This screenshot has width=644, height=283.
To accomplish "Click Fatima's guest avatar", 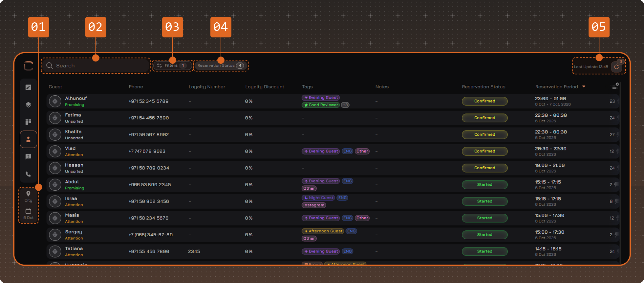I will coord(55,118).
